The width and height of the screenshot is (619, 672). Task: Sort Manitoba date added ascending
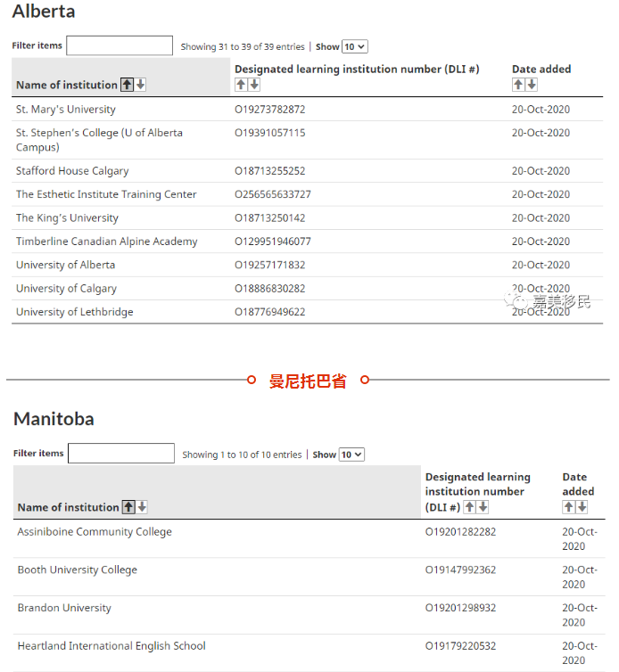click(569, 507)
